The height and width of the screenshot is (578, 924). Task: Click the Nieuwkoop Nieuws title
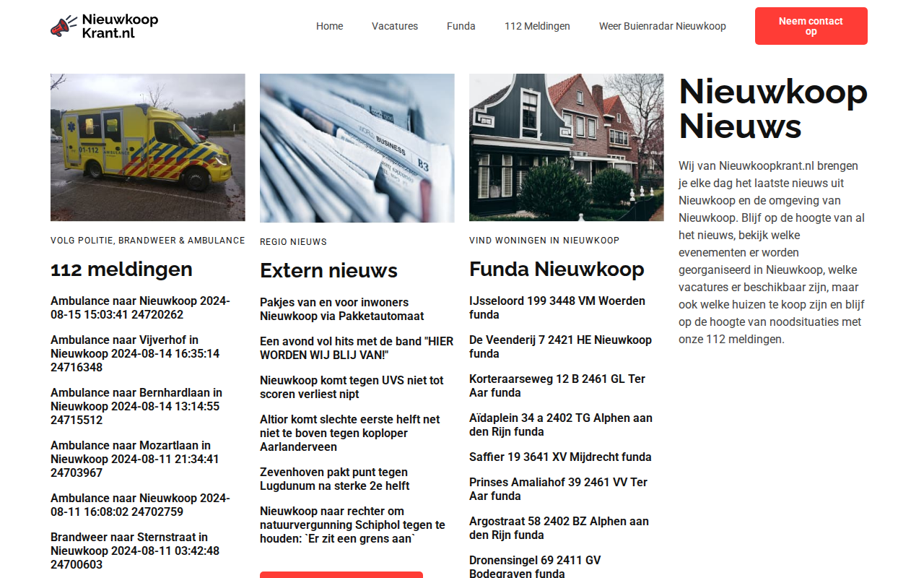point(773,109)
